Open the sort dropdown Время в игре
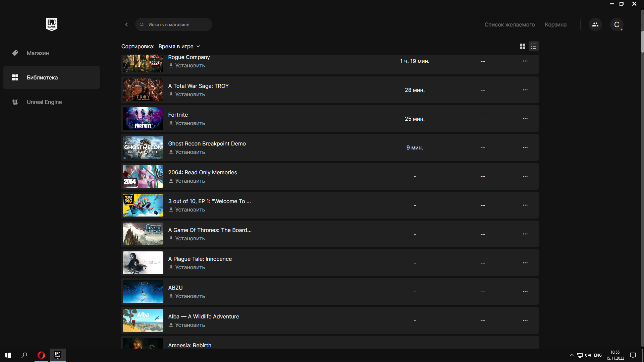 (x=179, y=46)
